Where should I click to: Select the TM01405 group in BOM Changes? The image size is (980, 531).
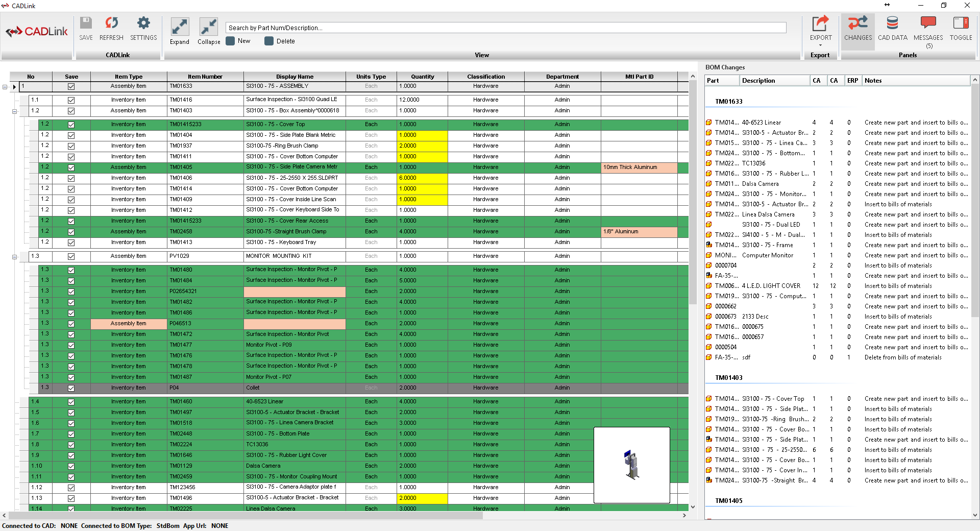coord(729,501)
